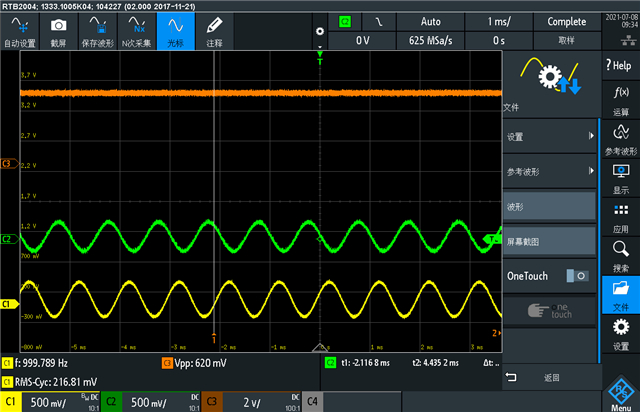Open the f(x) 运算 math menu
Screen dimensions: 640x412
click(620, 99)
